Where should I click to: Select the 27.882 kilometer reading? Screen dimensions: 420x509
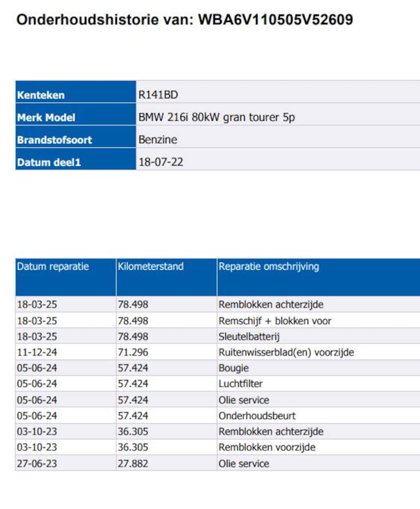point(133,464)
